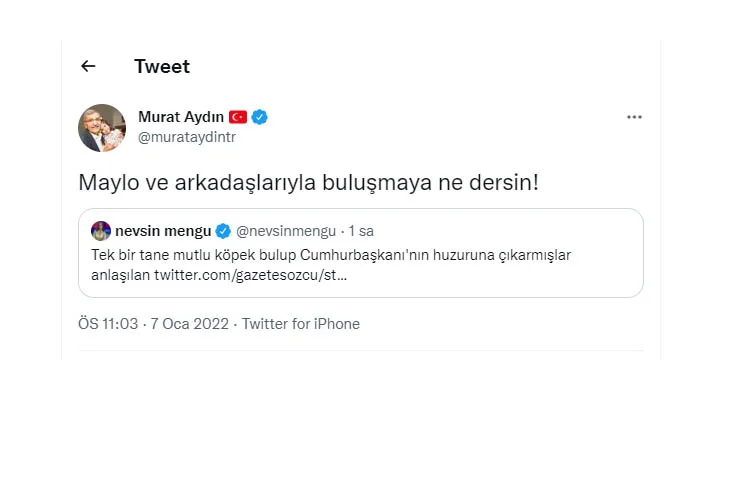Image resolution: width=750 pixels, height=500 pixels.
Task: Click nevsin mengu's verified badge
Action: 224,231
